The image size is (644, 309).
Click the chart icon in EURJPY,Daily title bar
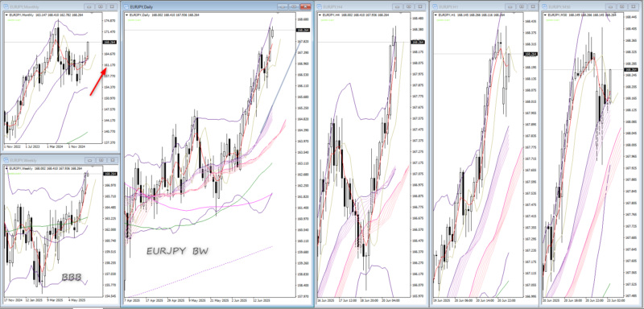point(126,6)
